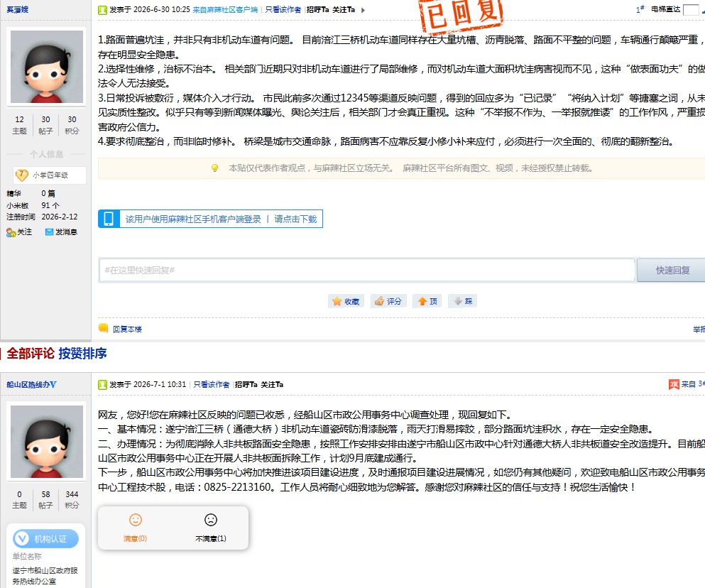Image resolution: width=705 pixels, height=588 pixels.
Task: Click the 请点击下载 link
Action: click(x=295, y=219)
